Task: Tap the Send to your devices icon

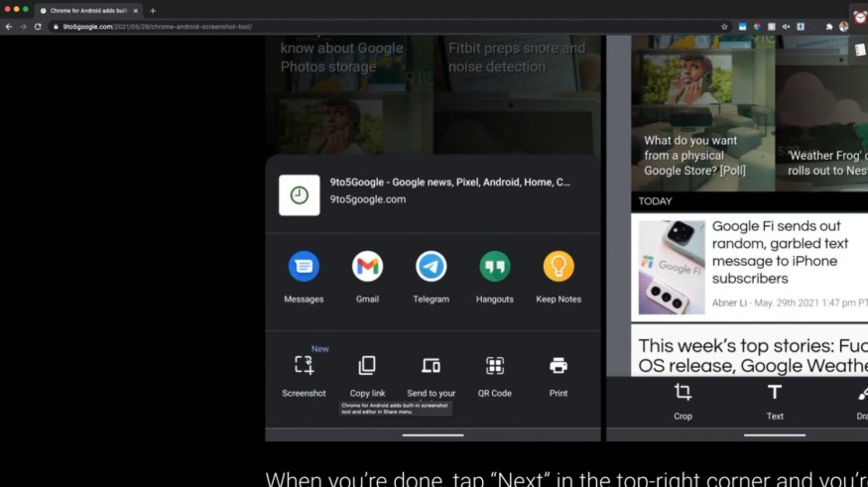Action: tap(431, 365)
